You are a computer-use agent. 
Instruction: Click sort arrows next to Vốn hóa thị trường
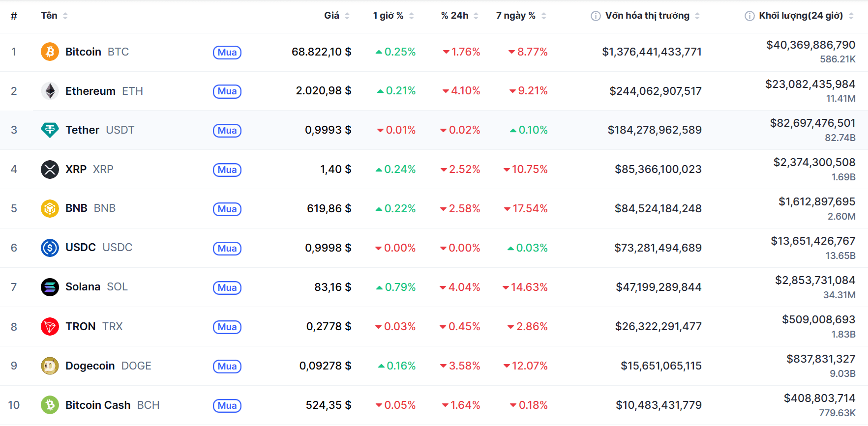(697, 16)
